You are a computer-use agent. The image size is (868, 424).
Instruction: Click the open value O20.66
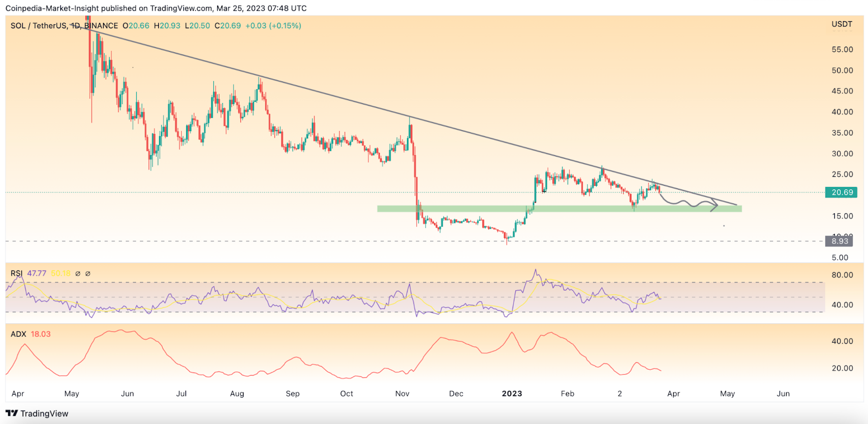coord(136,25)
